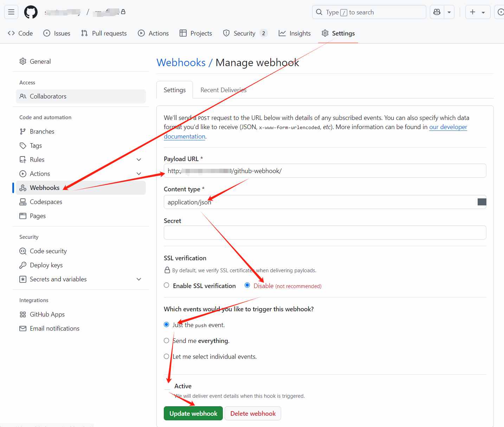Click the search magnifier icon
The image size is (504, 427).
click(319, 12)
